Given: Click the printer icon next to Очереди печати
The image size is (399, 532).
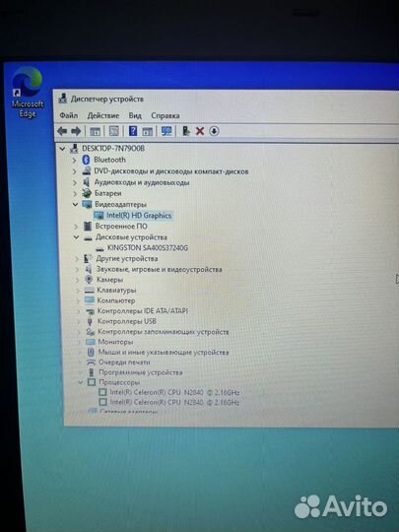Looking at the screenshot, I should 92,363.
